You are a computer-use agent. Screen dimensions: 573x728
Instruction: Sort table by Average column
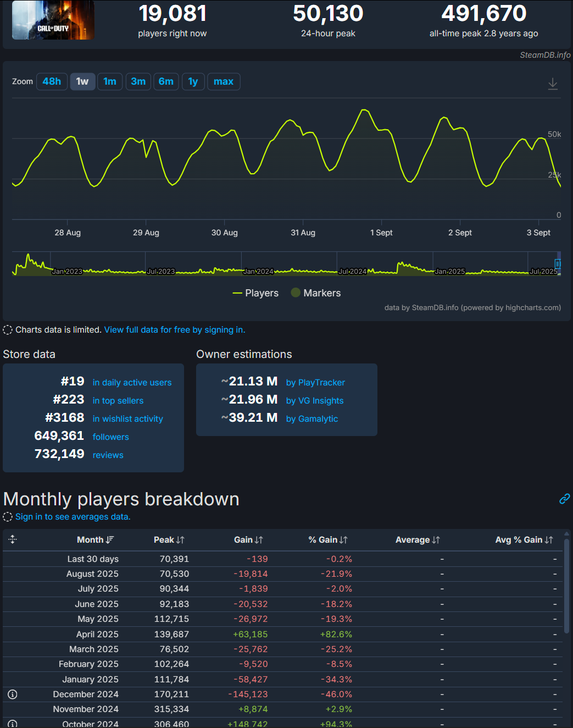[418, 540]
